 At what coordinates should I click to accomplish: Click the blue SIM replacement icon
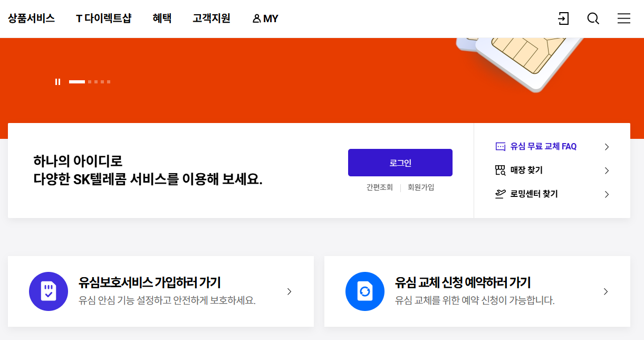click(365, 291)
